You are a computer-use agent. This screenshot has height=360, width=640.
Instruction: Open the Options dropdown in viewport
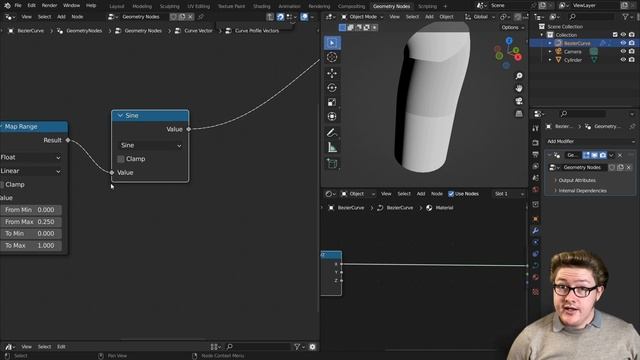(x=512, y=27)
